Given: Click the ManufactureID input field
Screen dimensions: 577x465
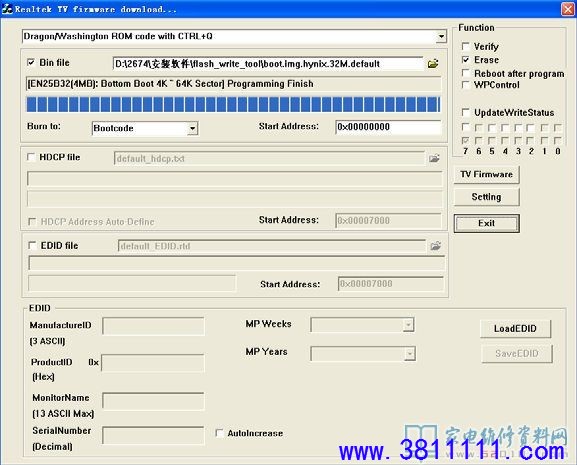Looking at the screenshot, I should pyautogui.click(x=153, y=326).
